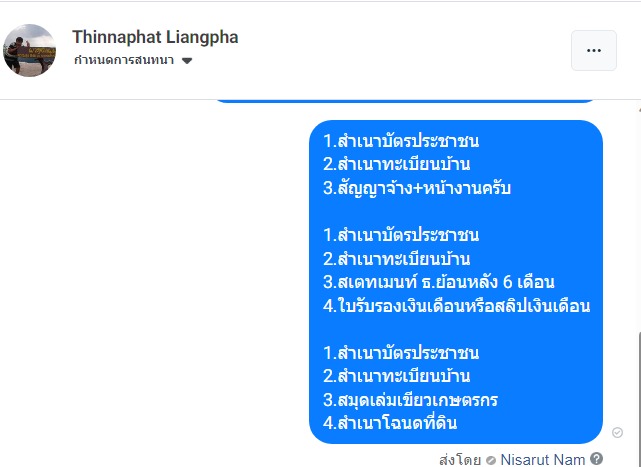Viewport: 641px width, 467px height.
Task: Click the question mark help icon
Action: [597, 458]
